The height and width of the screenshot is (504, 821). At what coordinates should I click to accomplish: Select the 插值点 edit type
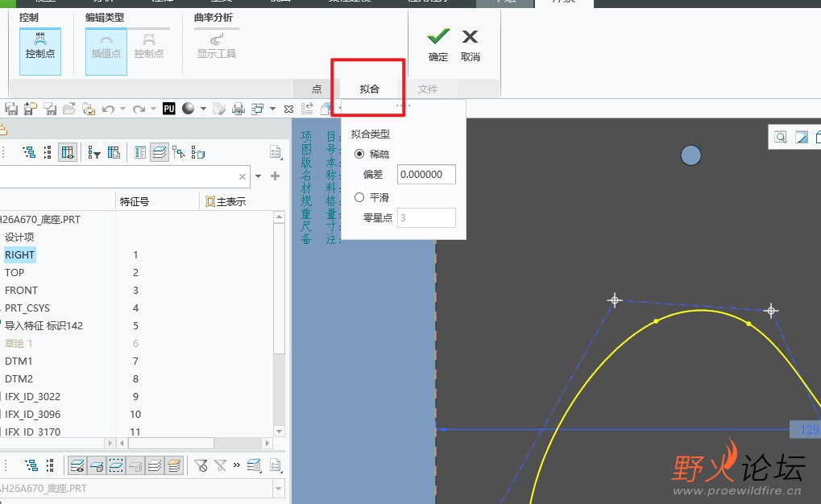click(x=106, y=52)
